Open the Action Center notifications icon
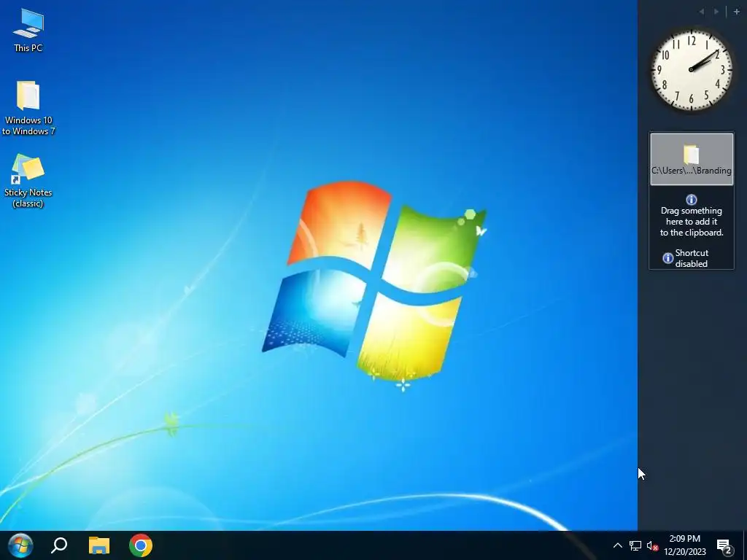 (724, 546)
